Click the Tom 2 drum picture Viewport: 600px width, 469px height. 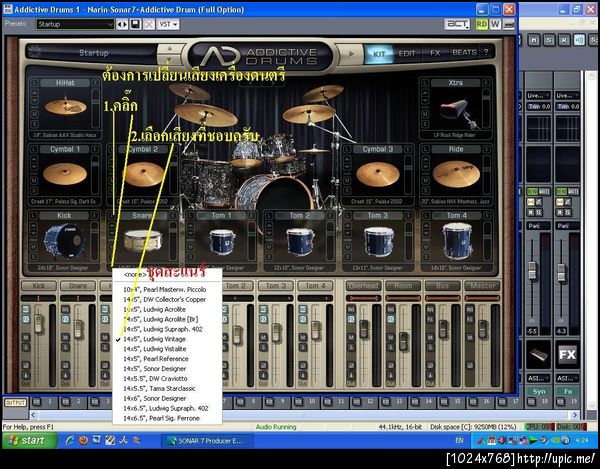click(300, 242)
